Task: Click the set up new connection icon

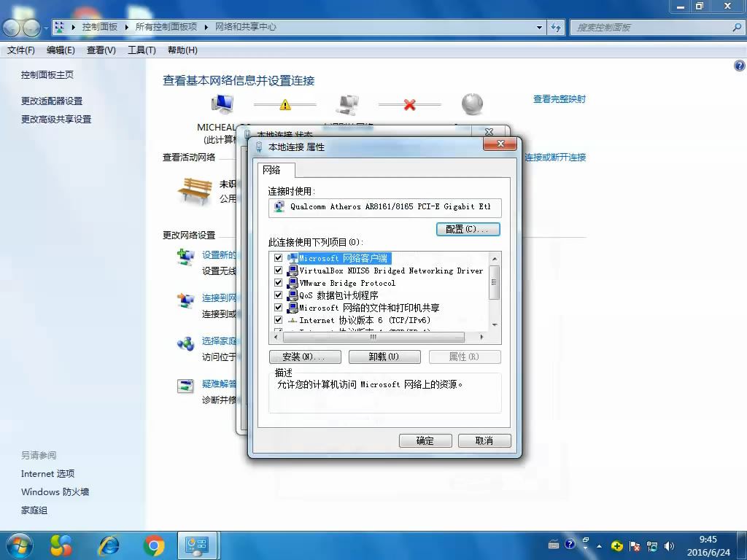Action: (185, 257)
